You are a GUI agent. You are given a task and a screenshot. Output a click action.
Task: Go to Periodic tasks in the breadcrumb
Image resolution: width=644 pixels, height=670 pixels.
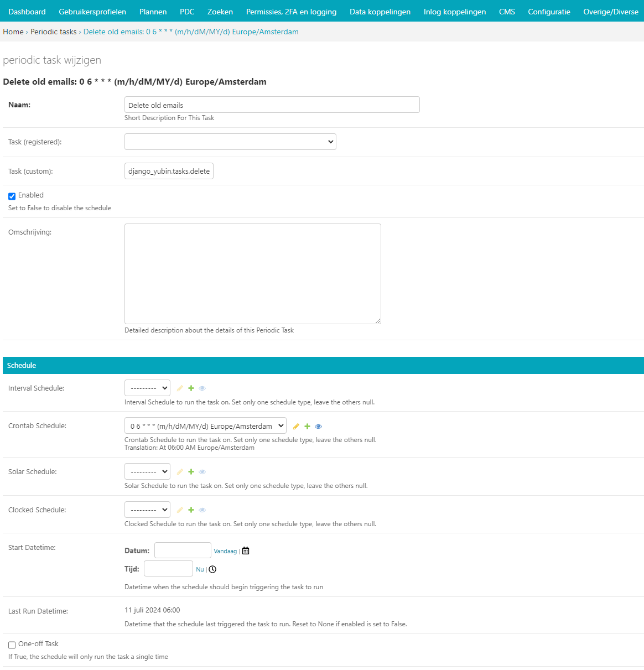pos(54,32)
